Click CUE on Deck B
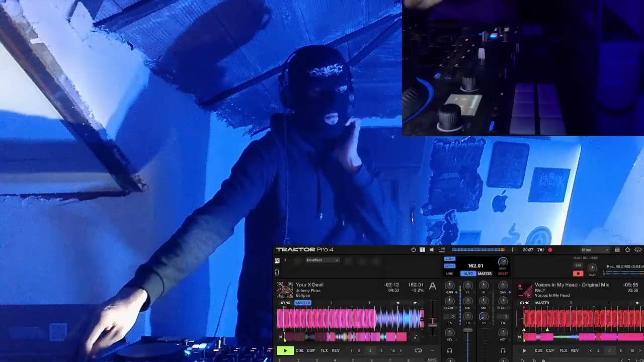 point(538,350)
